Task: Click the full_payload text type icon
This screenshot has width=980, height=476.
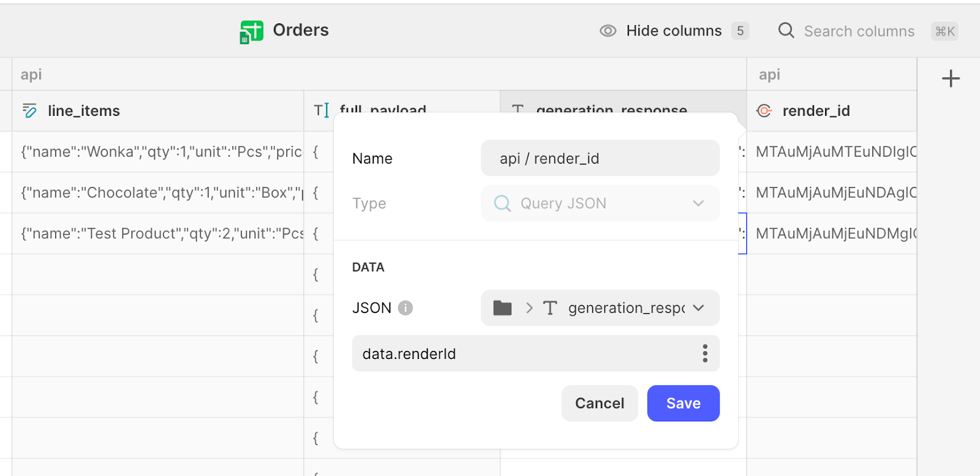Action: 322,110
